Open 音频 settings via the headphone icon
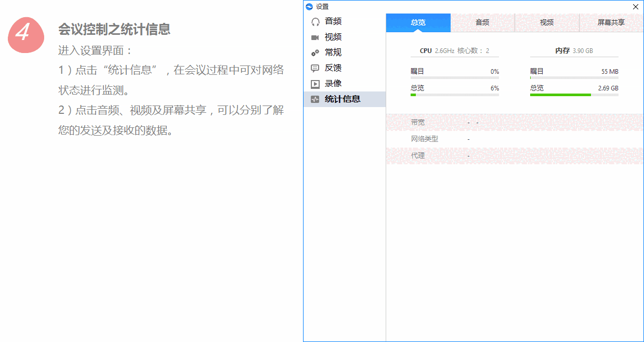 coord(316,21)
